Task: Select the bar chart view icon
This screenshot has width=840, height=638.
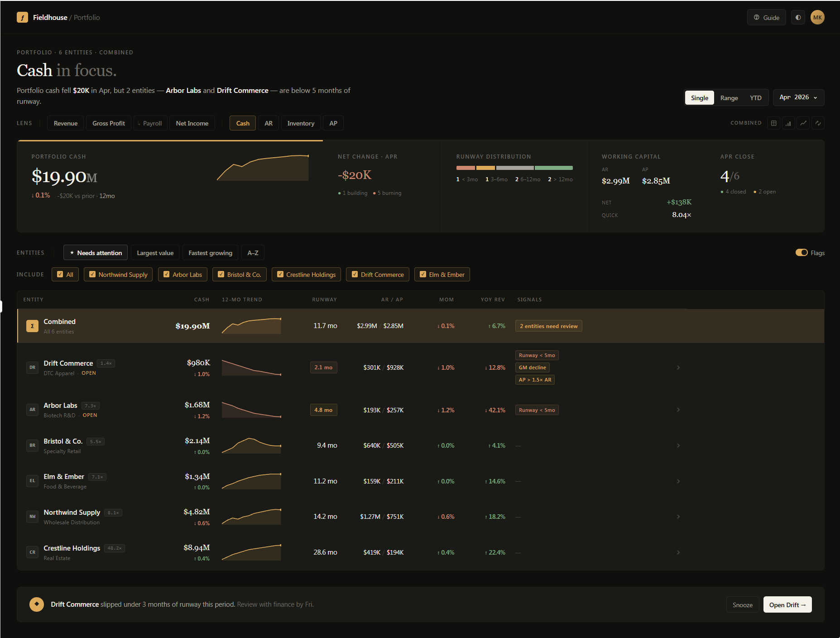Action: pyautogui.click(x=788, y=123)
